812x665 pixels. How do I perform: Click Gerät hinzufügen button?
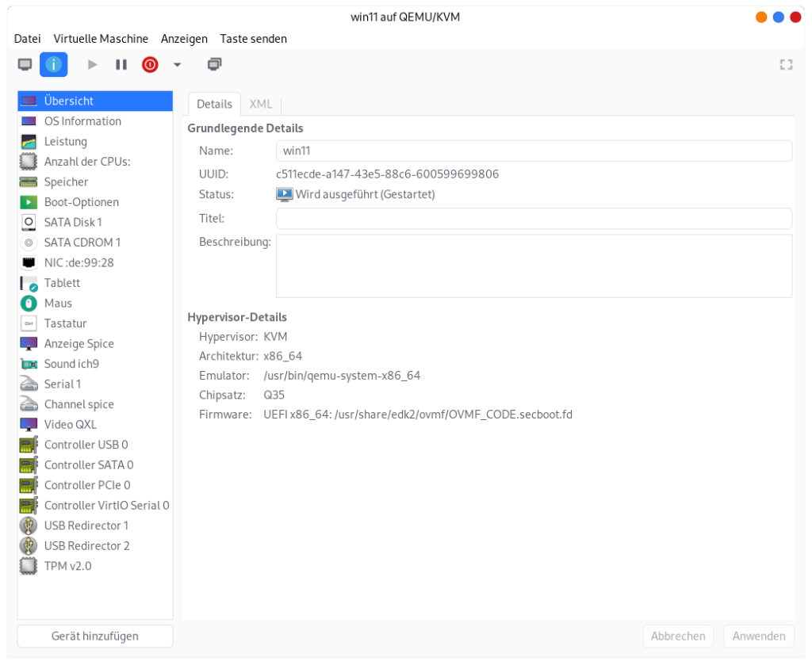(x=95, y=636)
